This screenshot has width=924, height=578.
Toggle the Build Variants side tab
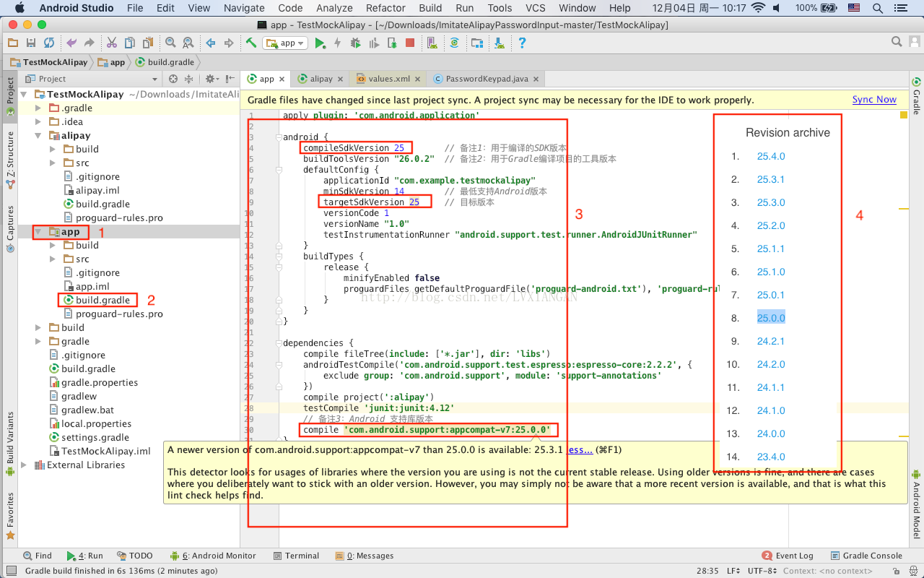point(10,444)
